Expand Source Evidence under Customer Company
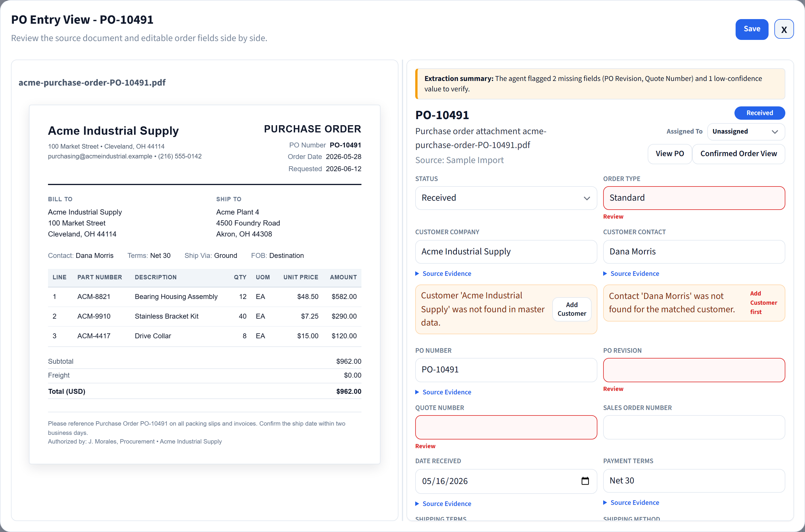The width and height of the screenshot is (805, 532). [x=443, y=274]
